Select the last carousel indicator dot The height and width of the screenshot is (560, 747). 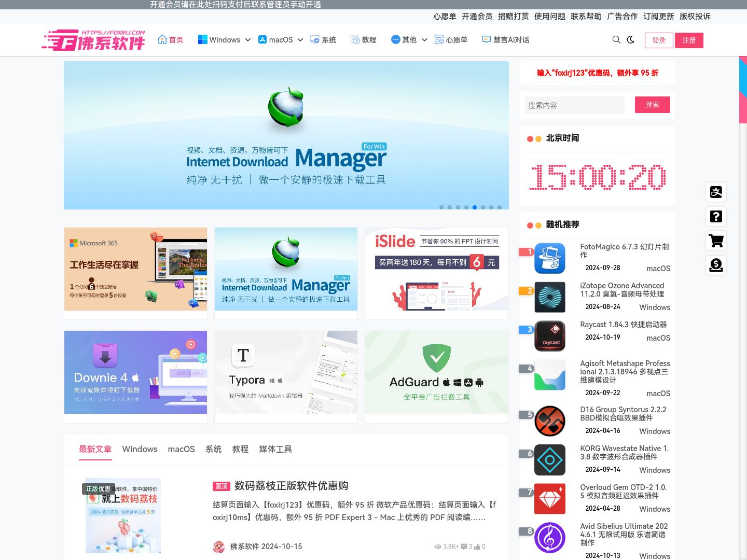click(x=500, y=207)
